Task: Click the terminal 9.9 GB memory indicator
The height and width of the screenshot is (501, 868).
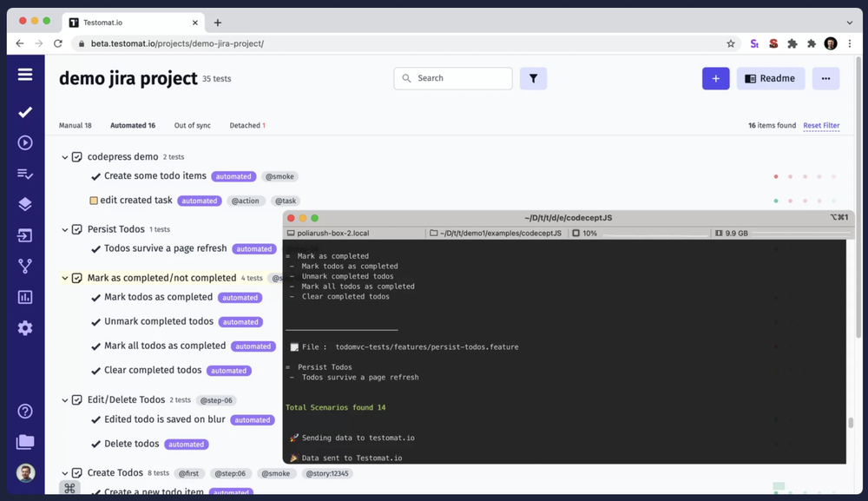Action: 731,233
